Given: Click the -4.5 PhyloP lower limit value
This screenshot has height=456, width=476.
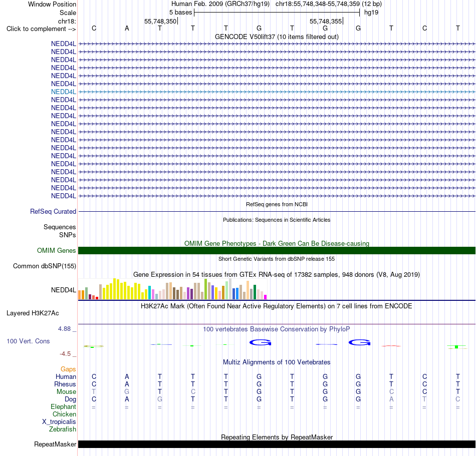Looking at the screenshot, I should [65, 354].
